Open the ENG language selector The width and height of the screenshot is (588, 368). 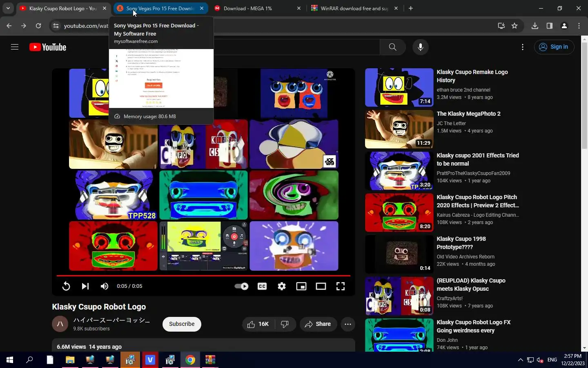552,360
